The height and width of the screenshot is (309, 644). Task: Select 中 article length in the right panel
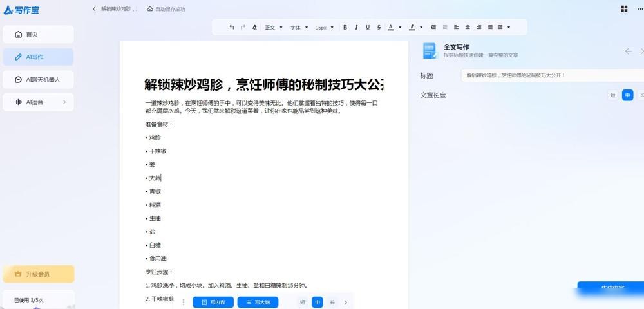point(627,95)
